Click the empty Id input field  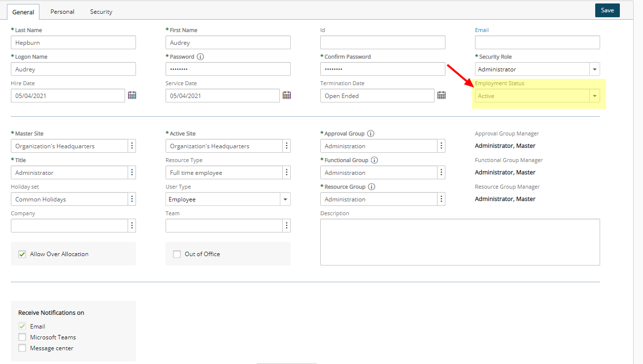383,43
